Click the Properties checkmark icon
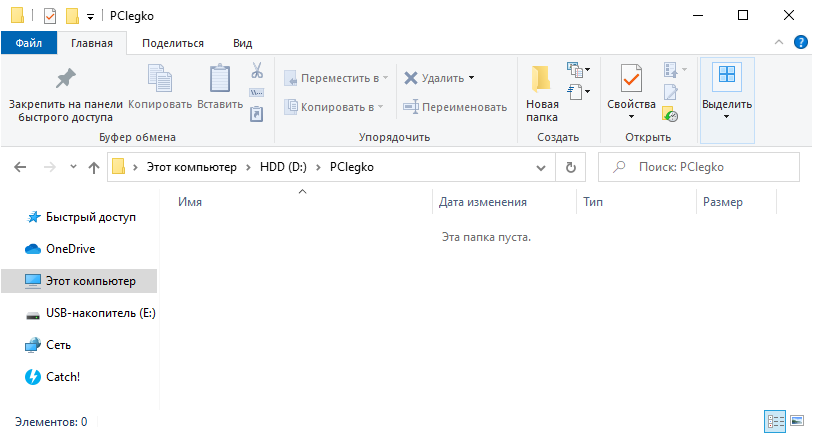The image size is (813, 434). (x=631, y=79)
